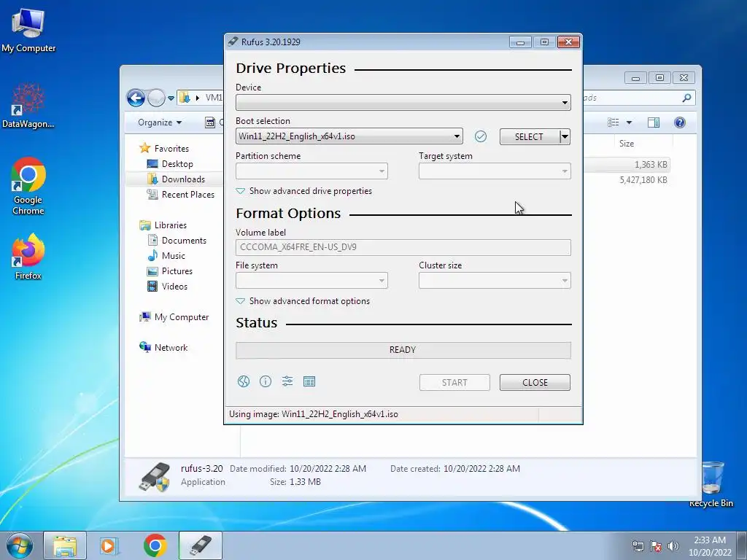Open Google Chrome desktop shortcut

coord(28,186)
